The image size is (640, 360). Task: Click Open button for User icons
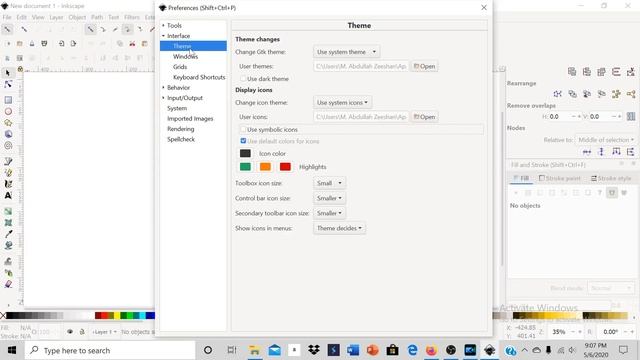tap(424, 117)
